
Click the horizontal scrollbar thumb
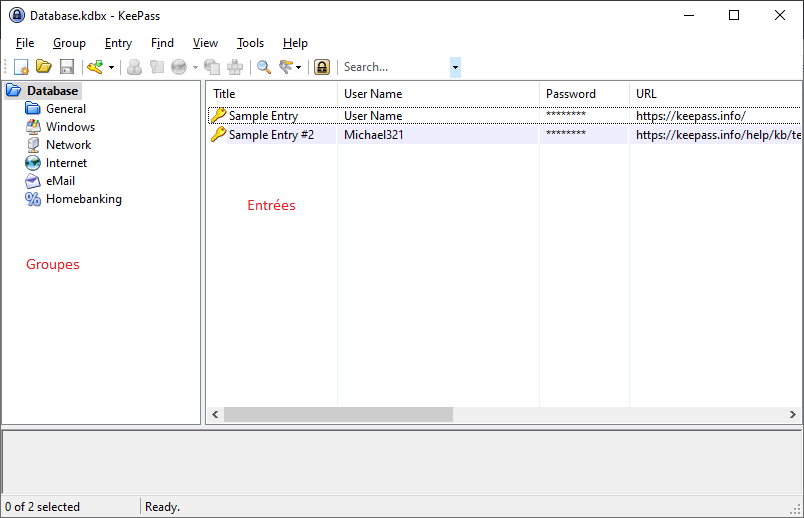coord(338,414)
